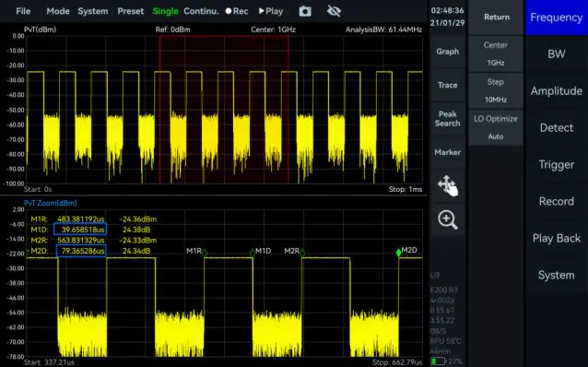Open the Graph menu
588x367 pixels.
click(x=447, y=52)
